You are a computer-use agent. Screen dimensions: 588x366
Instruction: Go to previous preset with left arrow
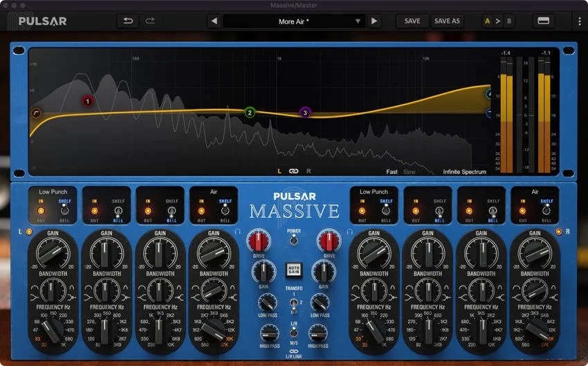tap(214, 21)
